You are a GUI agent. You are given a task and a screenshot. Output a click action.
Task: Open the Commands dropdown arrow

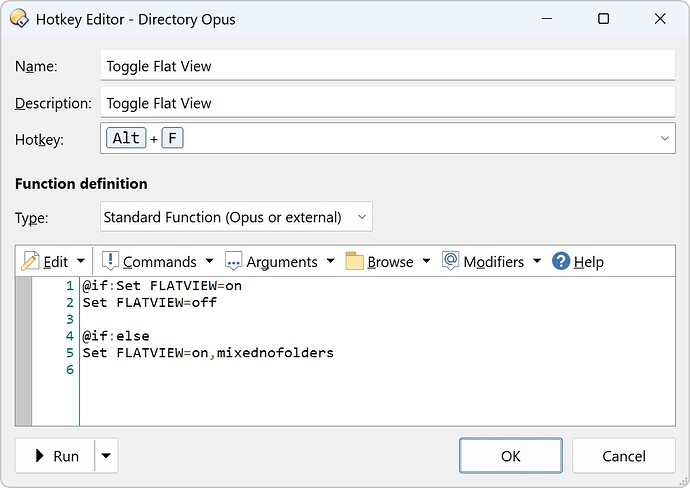click(209, 261)
